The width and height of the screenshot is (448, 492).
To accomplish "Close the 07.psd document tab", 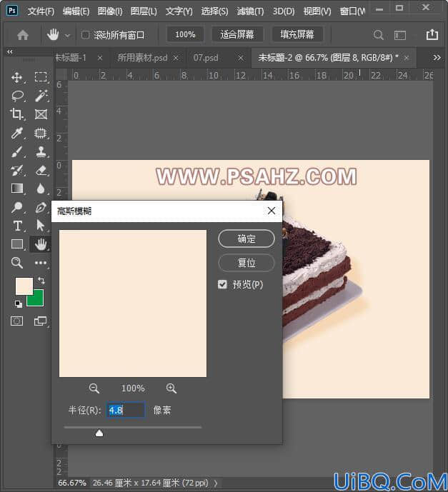I will tap(241, 58).
